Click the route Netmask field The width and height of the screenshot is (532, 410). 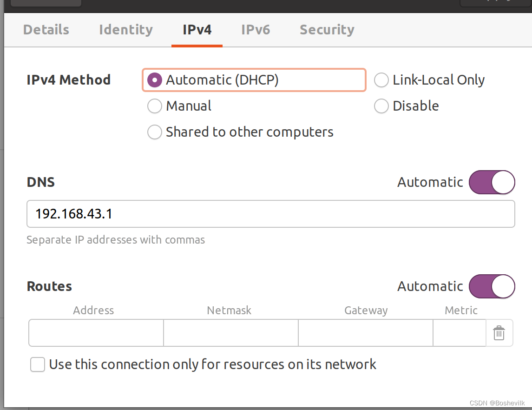coord(230,333)
